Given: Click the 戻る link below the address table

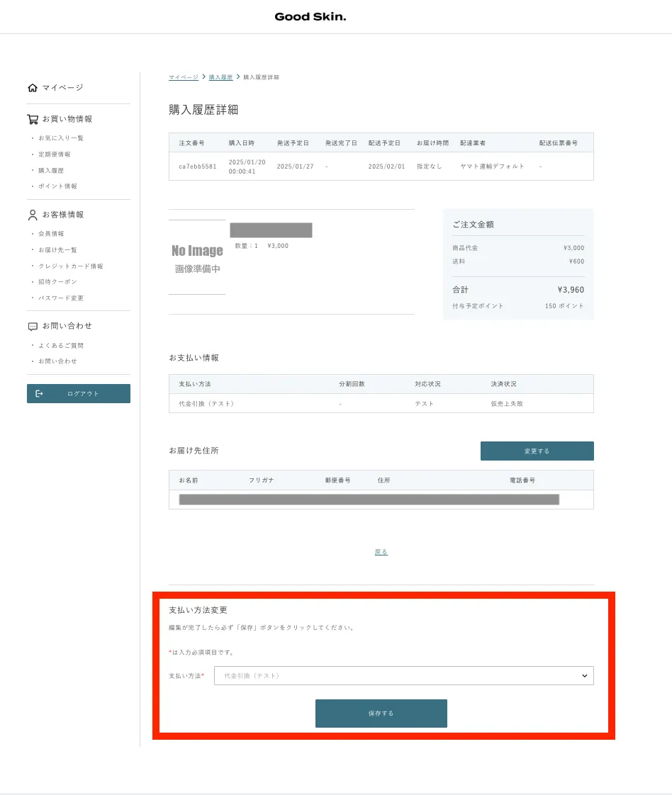Looking at the screenshot, I should click(381, 551).
